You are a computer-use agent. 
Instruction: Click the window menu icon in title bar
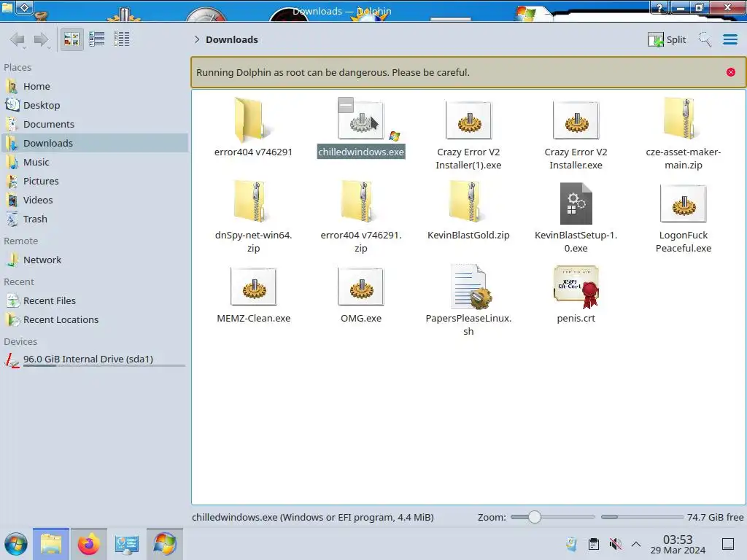pos(7,7)
